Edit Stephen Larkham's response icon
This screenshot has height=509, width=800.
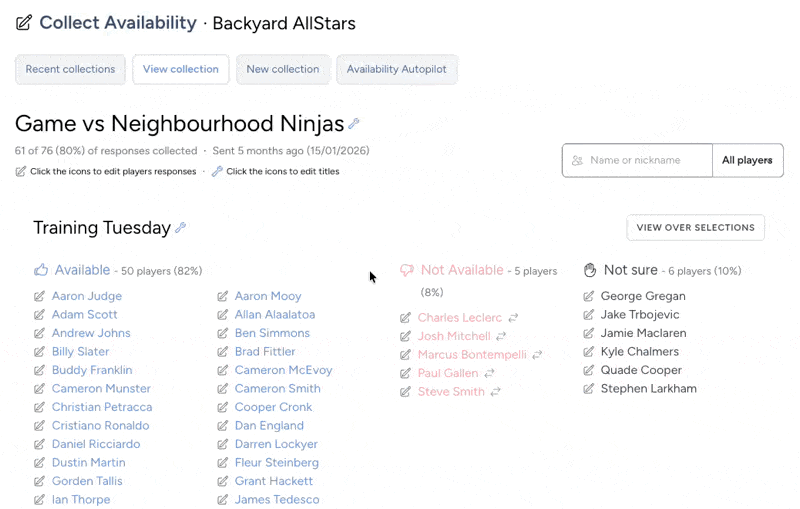click(x=588, y=389)
